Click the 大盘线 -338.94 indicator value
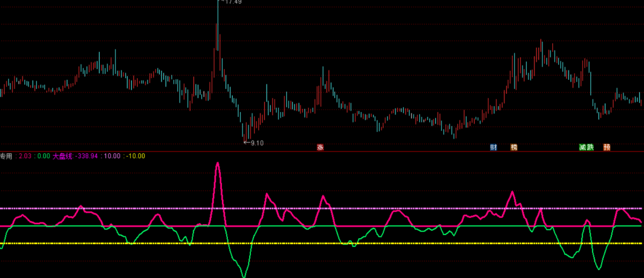 pyautogui.click(x=75, y=156)
